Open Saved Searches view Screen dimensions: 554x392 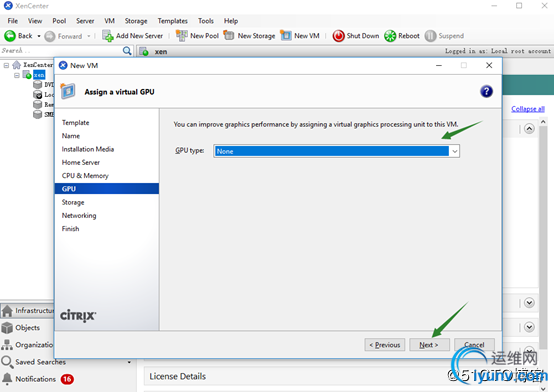(40, 362)
